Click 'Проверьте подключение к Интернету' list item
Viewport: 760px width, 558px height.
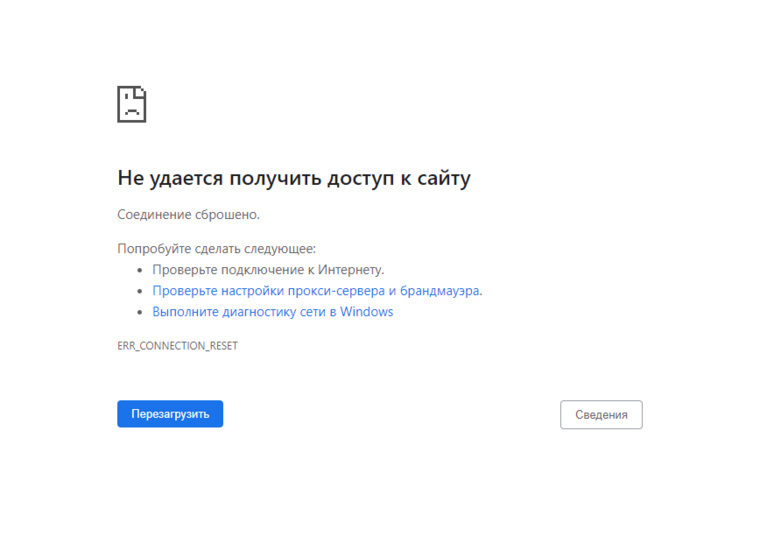click(x=268, y=270)
